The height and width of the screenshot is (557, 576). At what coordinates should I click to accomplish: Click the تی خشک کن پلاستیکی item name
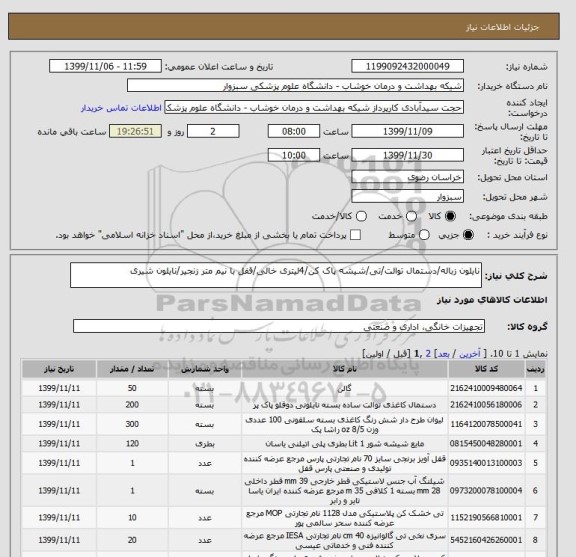(345, 518)
